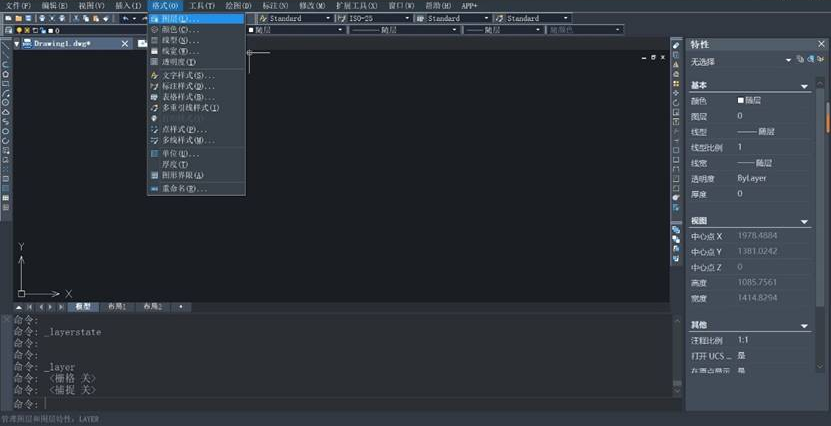Screen dimensions: 831x426
Task: Close the Drawing1.dwg tab
Action: (125, 43)
